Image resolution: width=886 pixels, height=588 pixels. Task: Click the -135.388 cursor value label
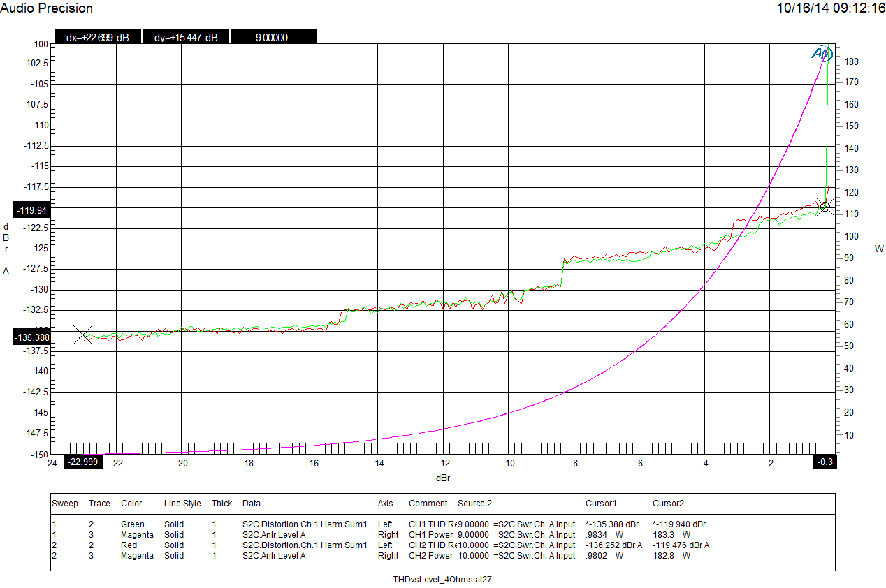(29, 337)
